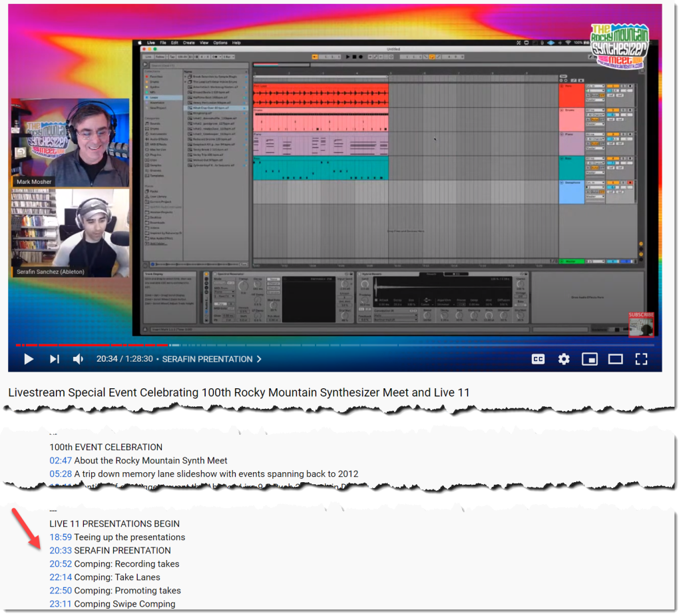The height and width of the screenshot is (616, 681).
Task: Jump to the 05:28 memory lane timestamp
Action: [x=60, y=473]
